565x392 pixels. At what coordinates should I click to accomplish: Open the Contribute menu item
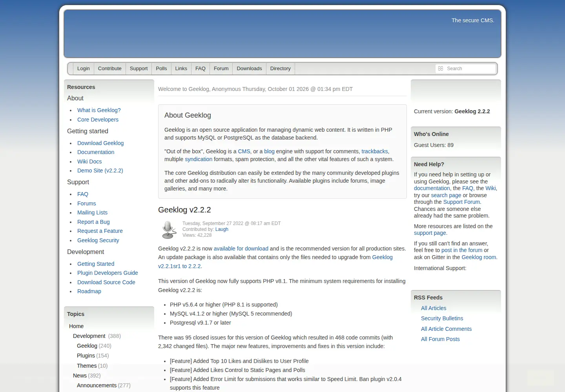click(x=110, y=69)
